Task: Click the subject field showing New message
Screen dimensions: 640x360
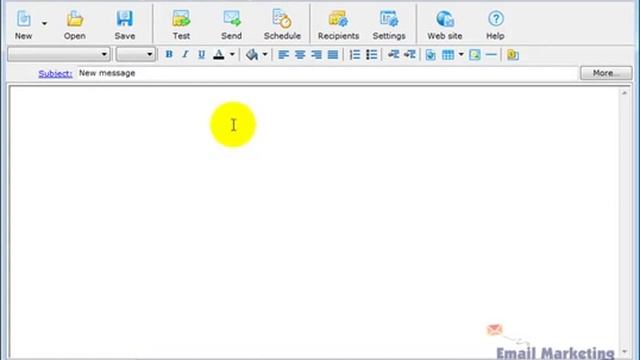Action: 327,73
